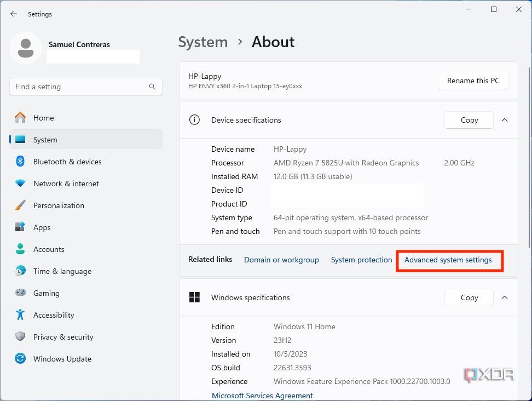Click the Time & language globe icon
532x401 pixels.
point(20,271)
